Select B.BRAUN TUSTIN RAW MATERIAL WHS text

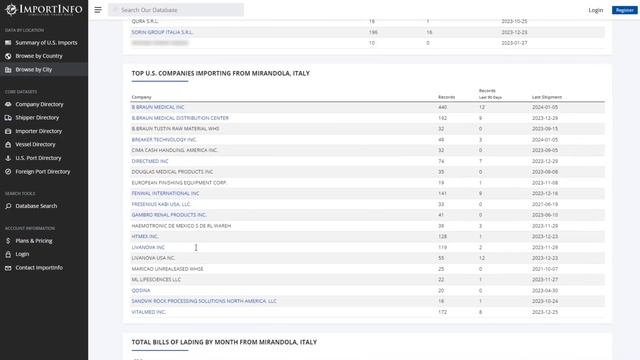(x=175, y=129)
